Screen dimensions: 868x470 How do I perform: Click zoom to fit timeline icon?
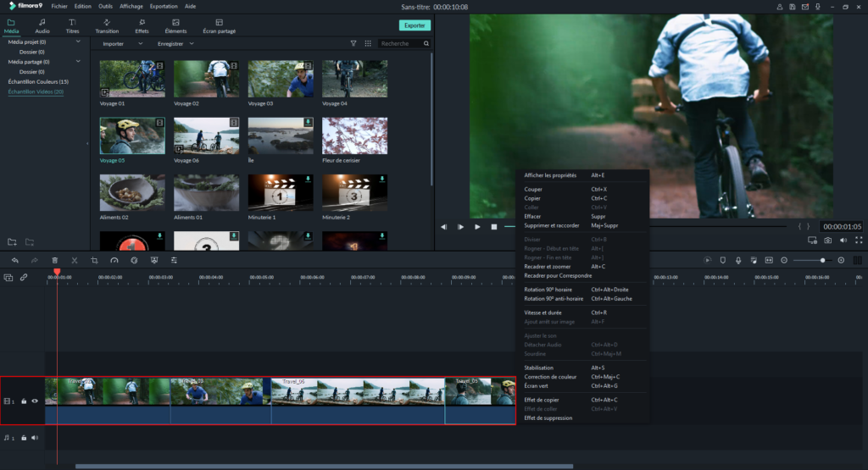769,261
